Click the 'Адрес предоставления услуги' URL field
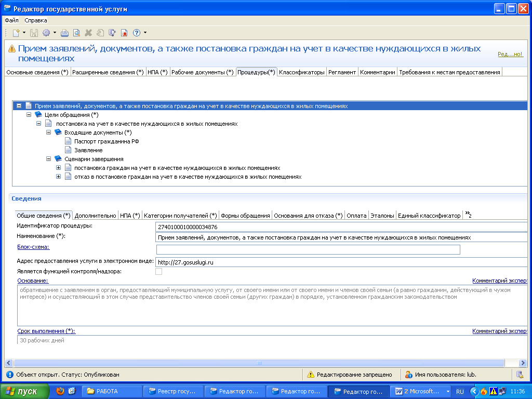The image size is (532, 399). point(342,262)
